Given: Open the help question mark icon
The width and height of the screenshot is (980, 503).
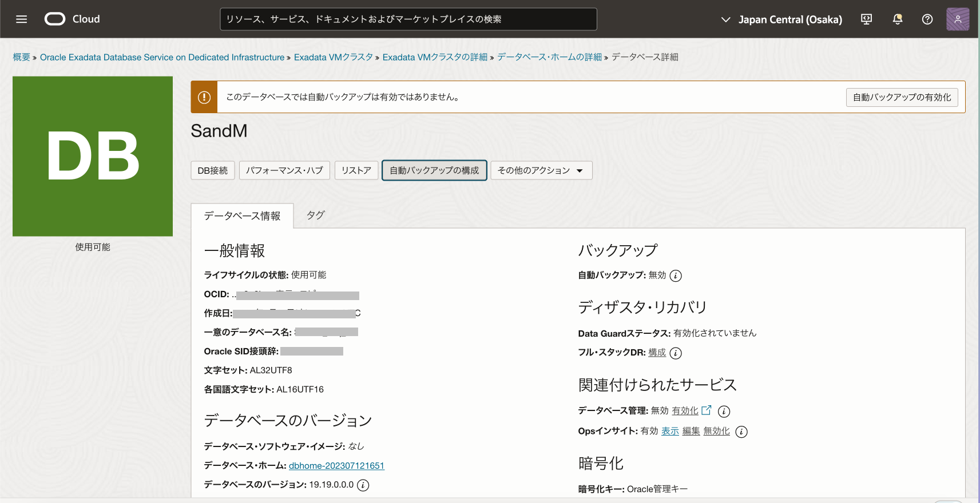Looking at the screenshot, I should click(927, 19).
